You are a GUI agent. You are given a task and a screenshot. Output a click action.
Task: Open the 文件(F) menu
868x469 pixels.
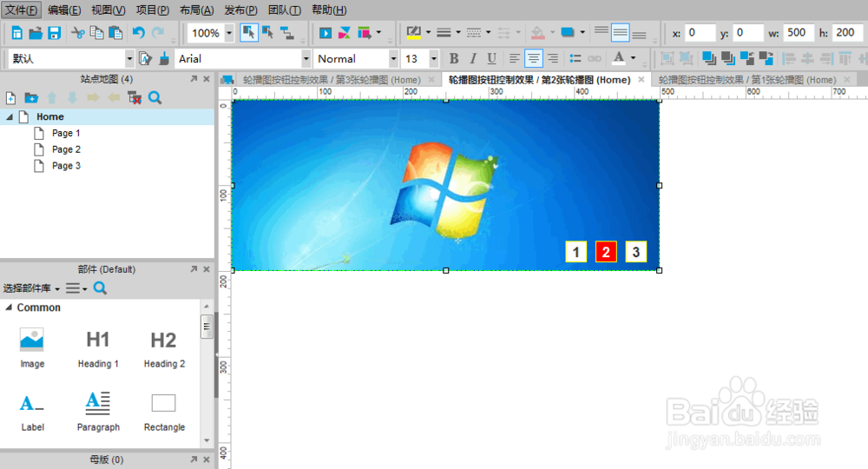click(x=22, y=10)
